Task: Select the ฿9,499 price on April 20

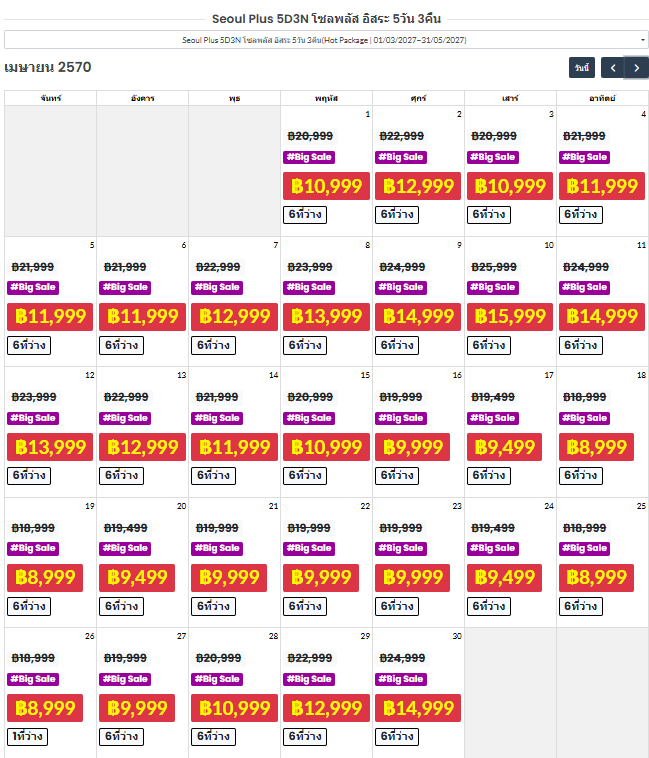Action: [137, 578]
